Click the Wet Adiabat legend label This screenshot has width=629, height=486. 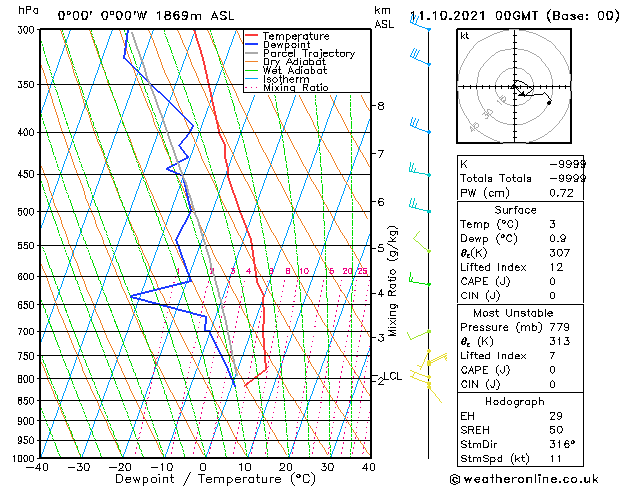(x=295, y=70)
